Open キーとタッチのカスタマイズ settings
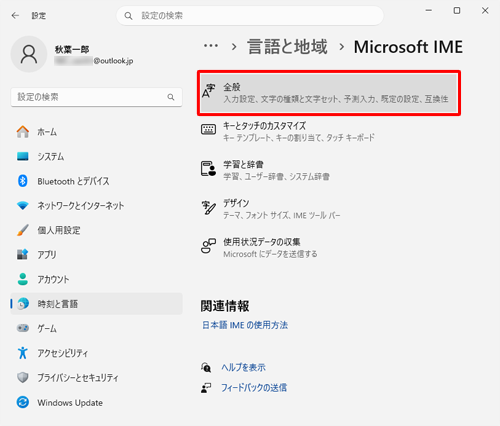This screenshot has height=426, width=500. coord(329,131)
